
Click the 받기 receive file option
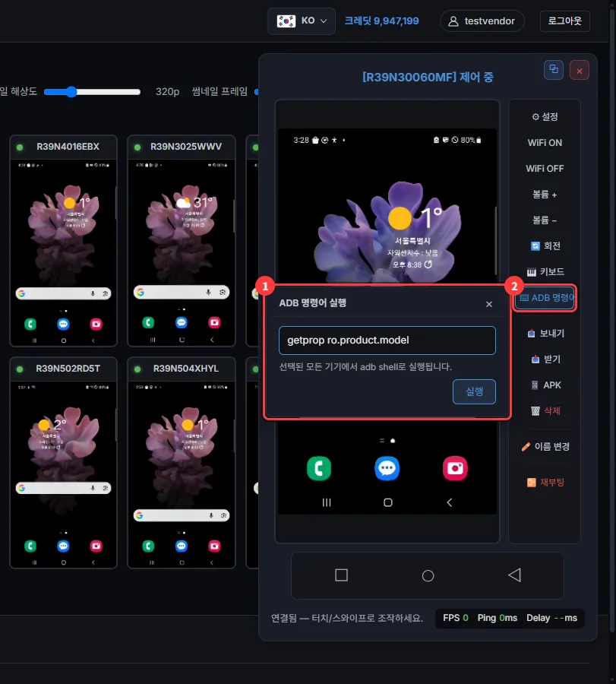pyautogui.click(x=545, y=359)
